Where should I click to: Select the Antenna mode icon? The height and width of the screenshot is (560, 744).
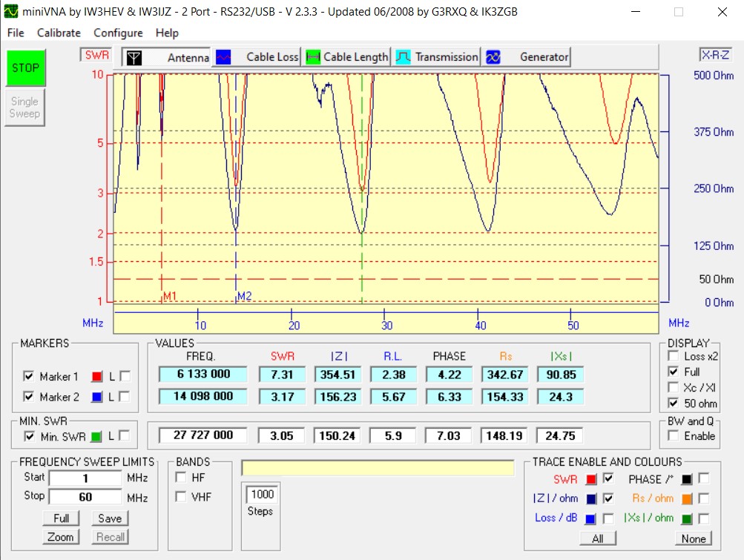134,57
